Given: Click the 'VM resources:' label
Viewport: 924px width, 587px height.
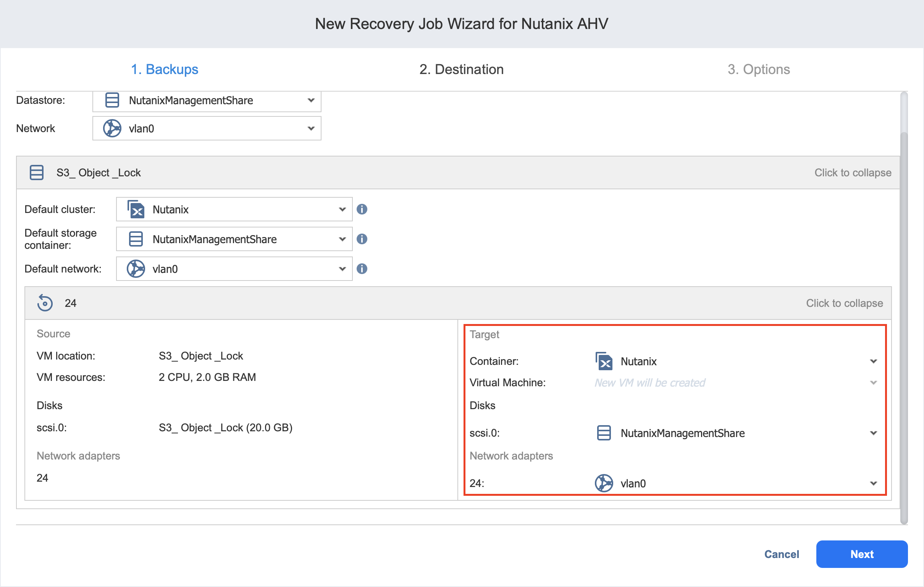Looking at the screenshot, I should [x=71, y=377].
